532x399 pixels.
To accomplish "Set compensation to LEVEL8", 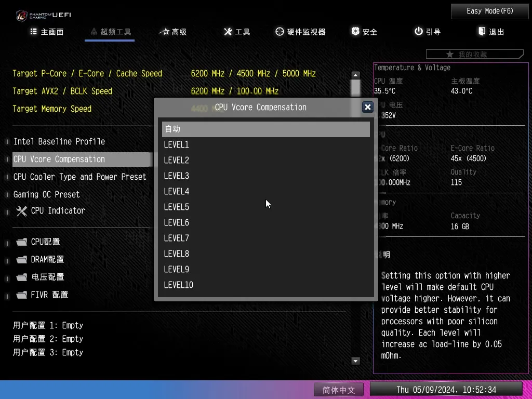I will point(265,254).
